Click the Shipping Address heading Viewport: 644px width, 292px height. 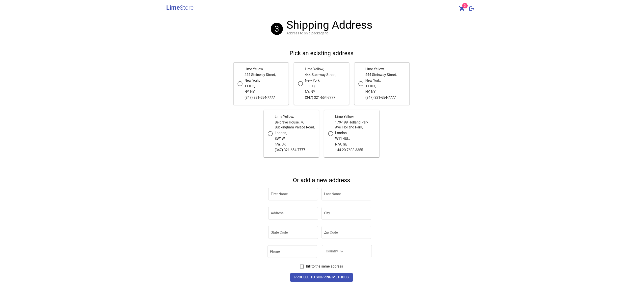pyautogui.click(x=329, y=25)
